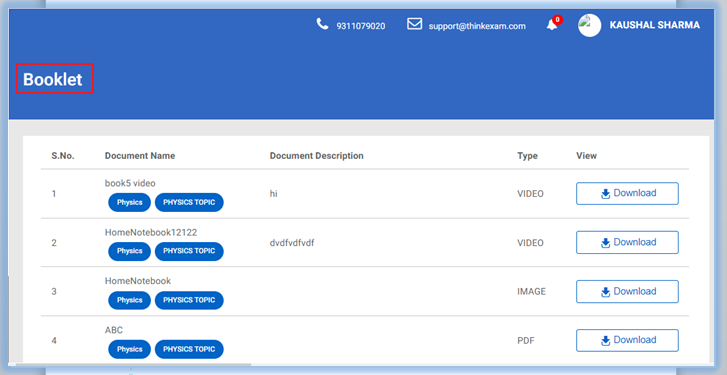Screen dimensions: 727x375
Task: Select the HomeNotebook12122 document name
Action: pos(151,233)
